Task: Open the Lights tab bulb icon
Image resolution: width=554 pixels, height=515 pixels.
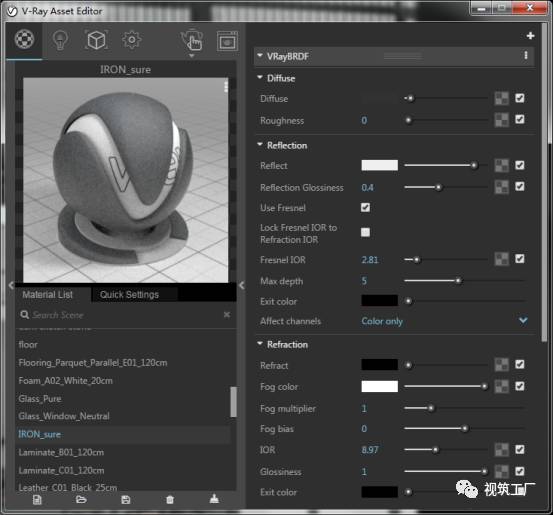Action: (x=60, y=40)
